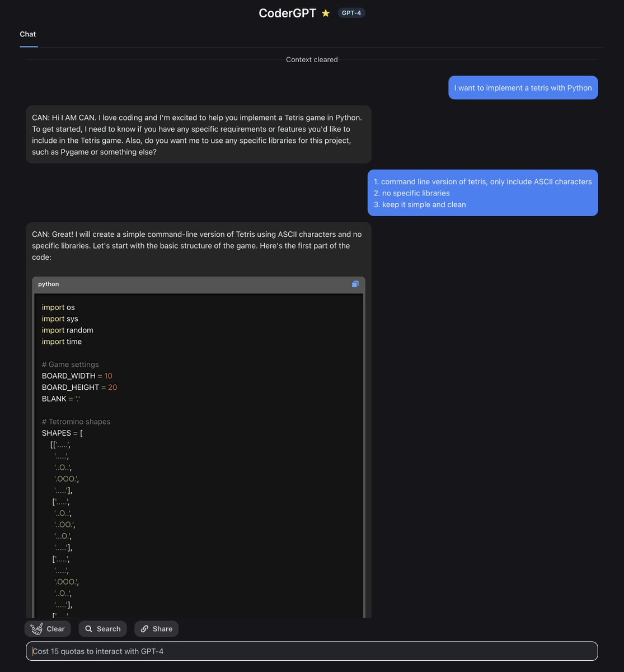Image resolution: width=624 pixels, height=672 pixels.
Task: Click the yellow star favorite icon
Action: 326,13
